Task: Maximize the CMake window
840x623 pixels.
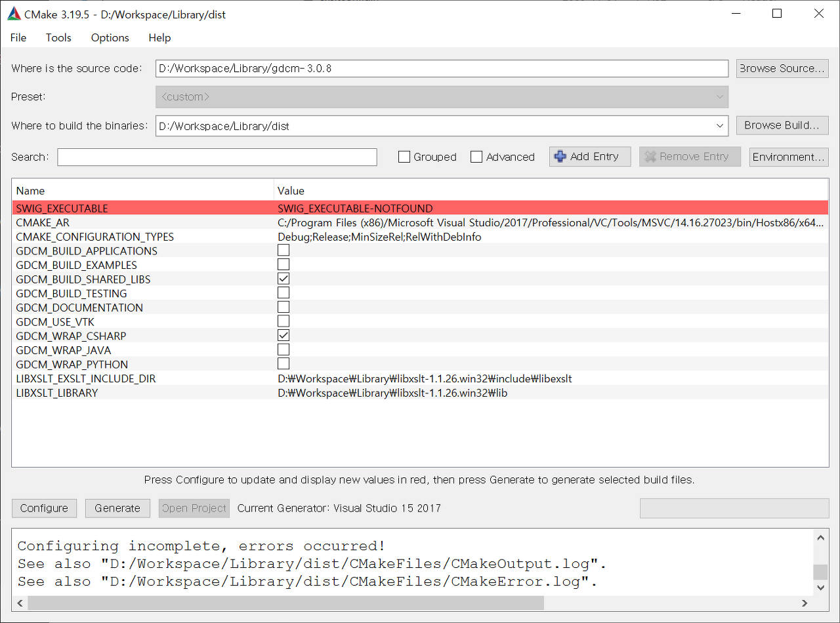Action: 777,14
